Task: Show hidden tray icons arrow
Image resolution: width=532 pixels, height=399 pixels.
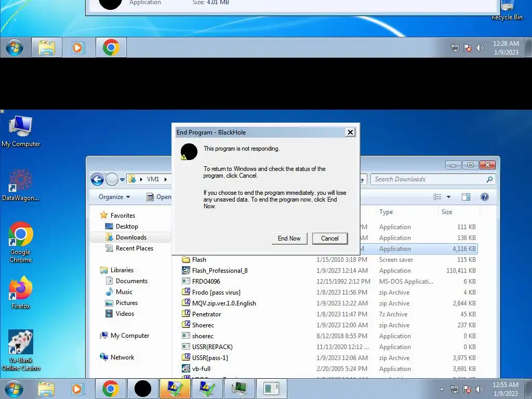Action: click(x=442, y=389)
